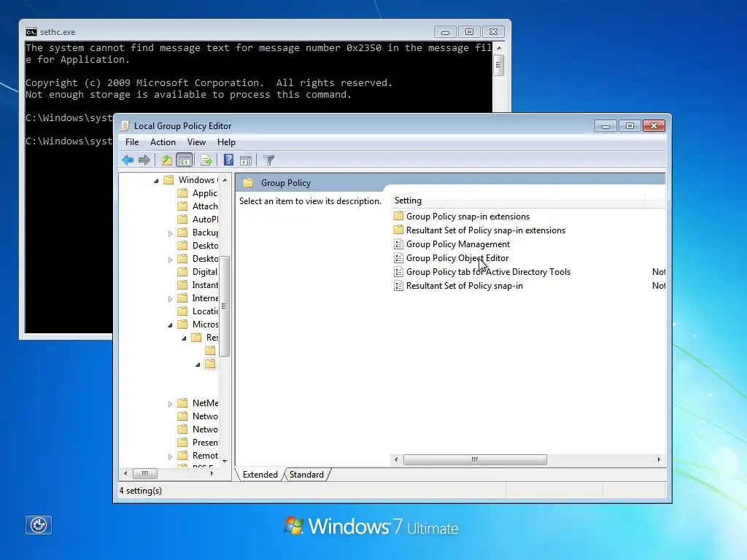Viewport: 747px width, 560px height.
Task: Expand the Remot tree node
Action: tap(170, 456)
